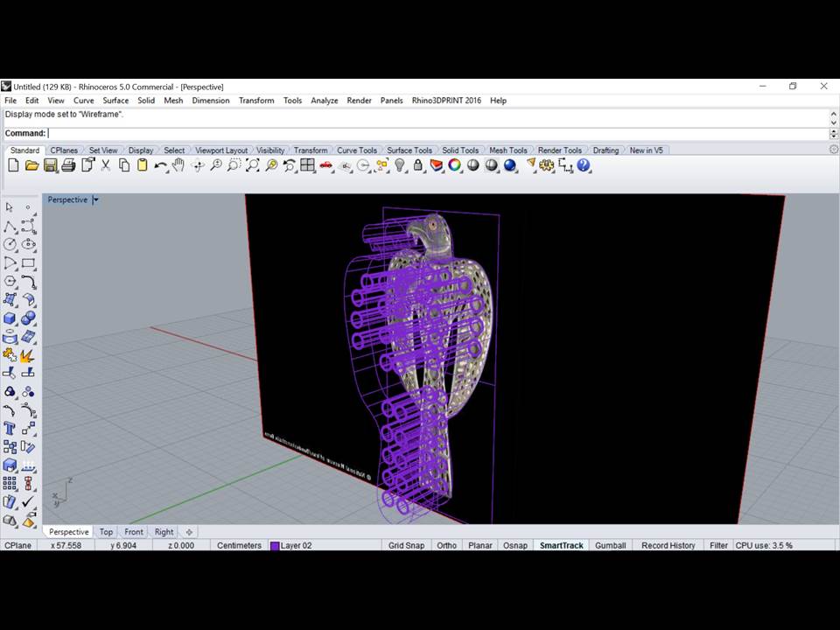840x630 pixels.
Task: Select the Polyline tool in sidebar
Action: click(10, 227)
